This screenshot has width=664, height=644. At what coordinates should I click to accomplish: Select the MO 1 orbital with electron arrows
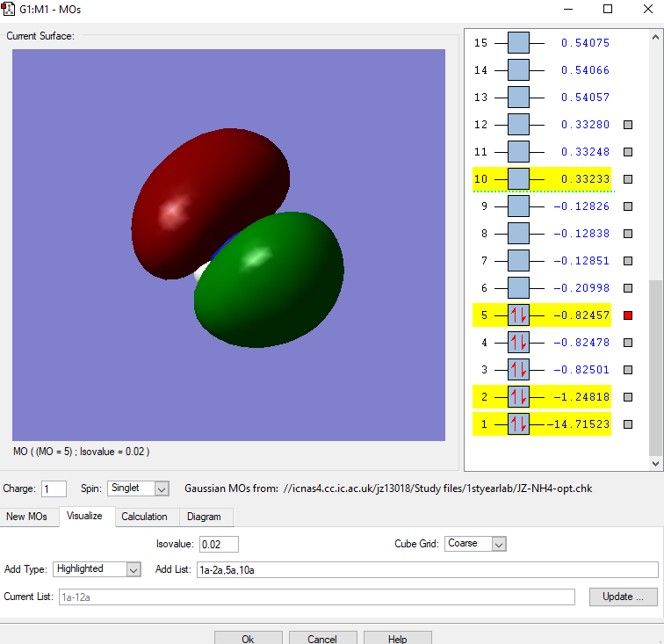point(518,424)
